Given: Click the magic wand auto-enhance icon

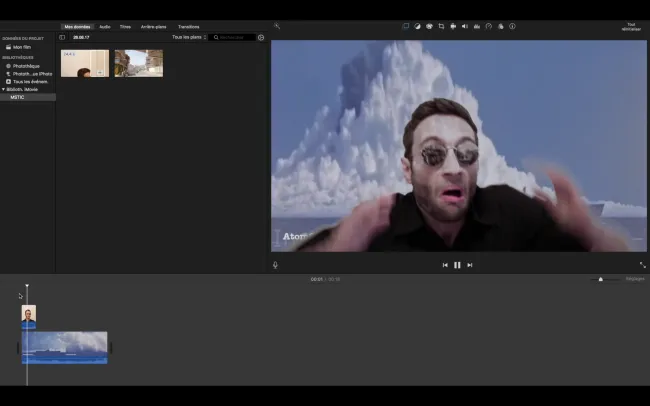Looking at the screenshot, I should pos(277,26).
